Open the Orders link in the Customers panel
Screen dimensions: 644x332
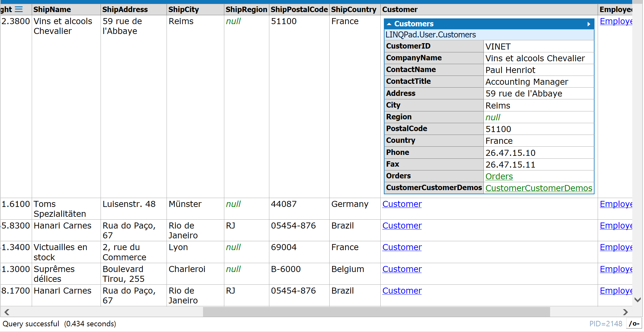tap(499, 176)
